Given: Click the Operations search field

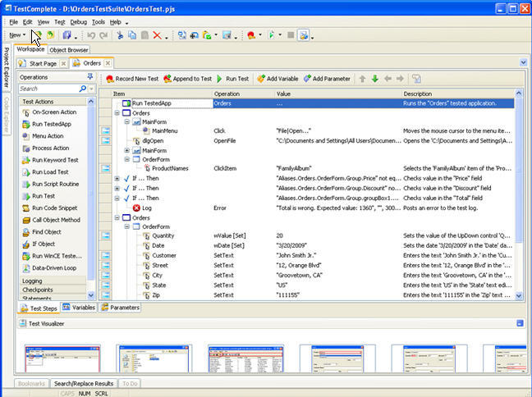Looking at the screenshot, I should click(x=49, y=89).
